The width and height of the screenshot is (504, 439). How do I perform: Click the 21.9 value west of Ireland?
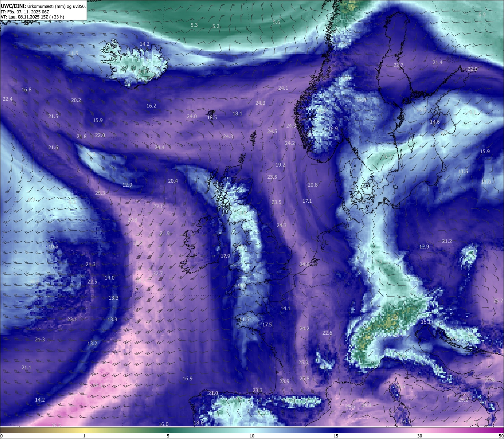165,233
